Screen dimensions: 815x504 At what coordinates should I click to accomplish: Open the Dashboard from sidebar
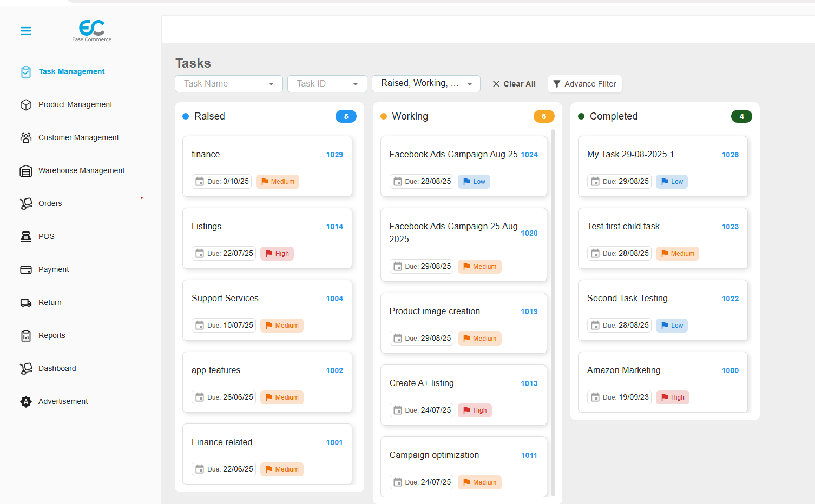[x=26, y=368]
